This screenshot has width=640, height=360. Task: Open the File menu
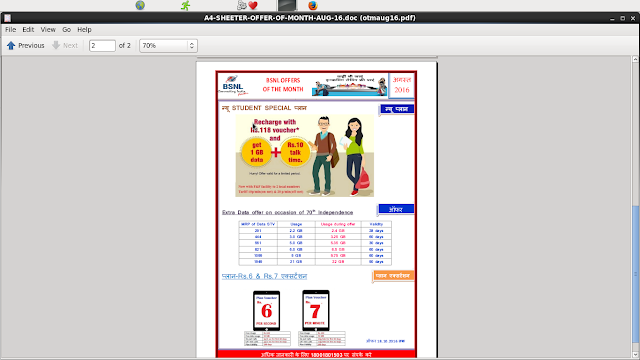pyautogui.click(x=10, y=29)
